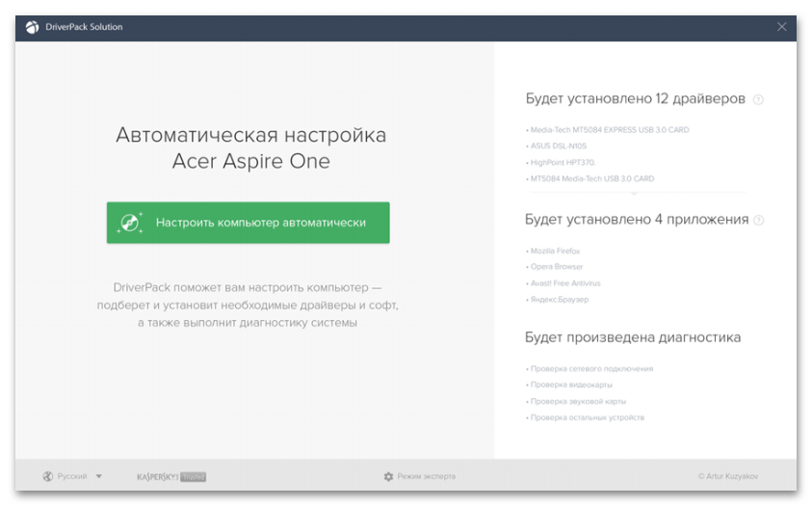Click Проверка остальных устройств item
The image size is (812, 506).
586,417
